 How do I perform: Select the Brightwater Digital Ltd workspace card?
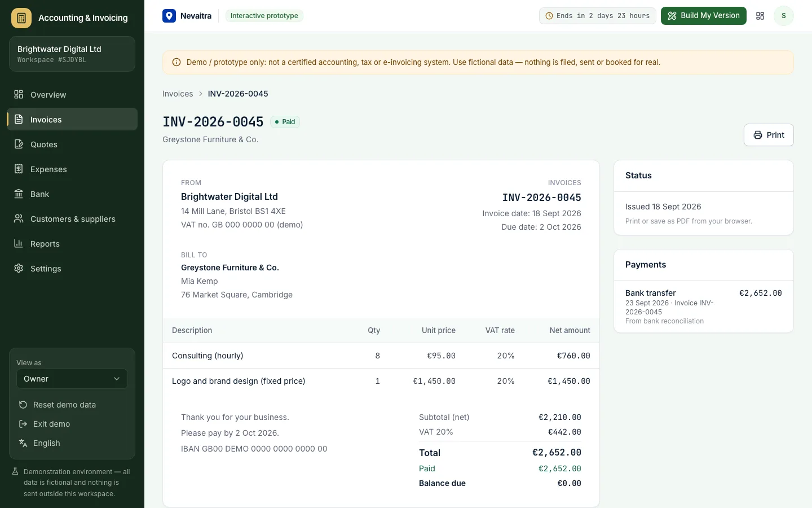click(72, 54)
